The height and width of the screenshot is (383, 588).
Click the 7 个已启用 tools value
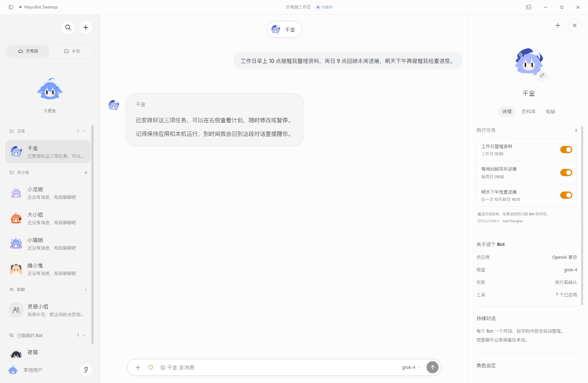point(566,295)
